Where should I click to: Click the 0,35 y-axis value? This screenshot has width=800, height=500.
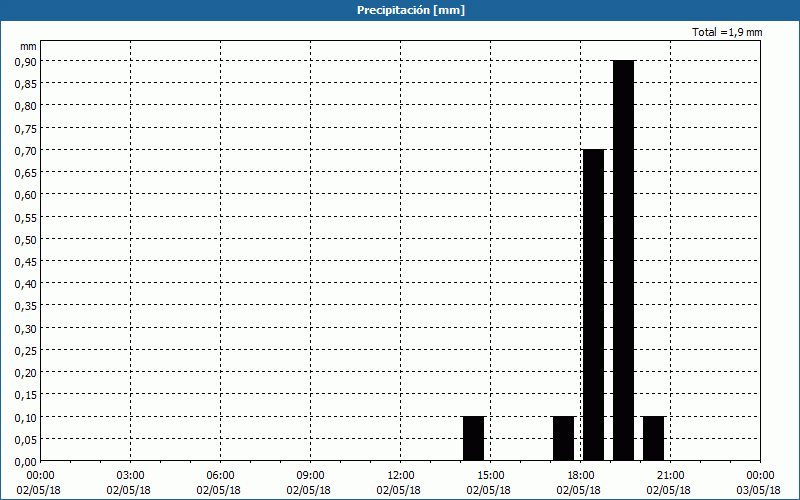point(26,306)
